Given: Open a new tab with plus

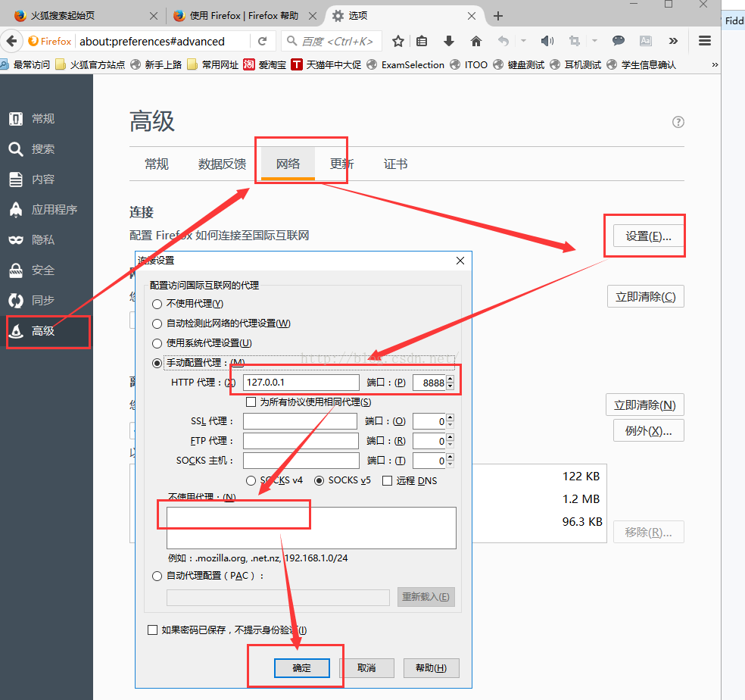Looking at the screenshot, I should pyautogui.click(x=497, y=16).
